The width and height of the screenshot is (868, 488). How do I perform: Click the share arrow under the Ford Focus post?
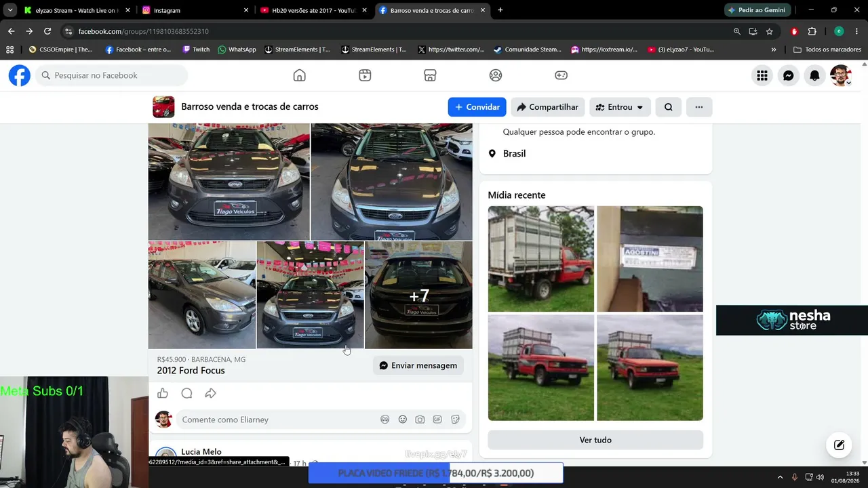210,393
